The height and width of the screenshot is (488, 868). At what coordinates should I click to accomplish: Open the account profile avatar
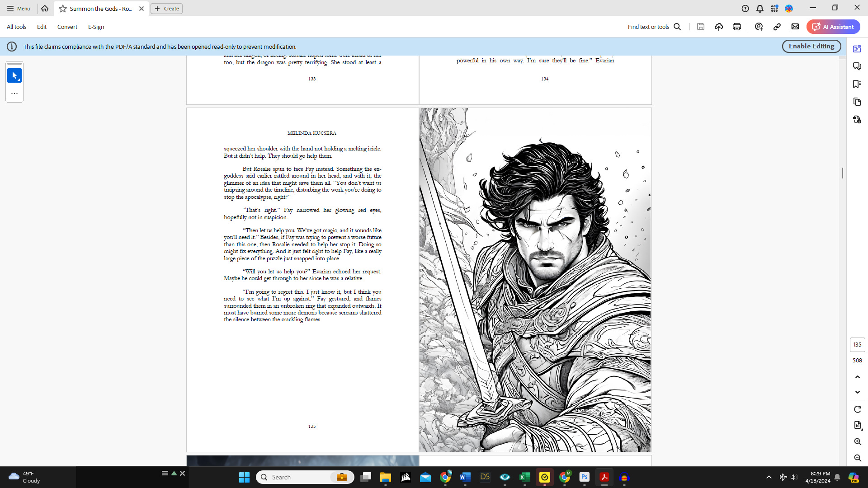point(789,9)
